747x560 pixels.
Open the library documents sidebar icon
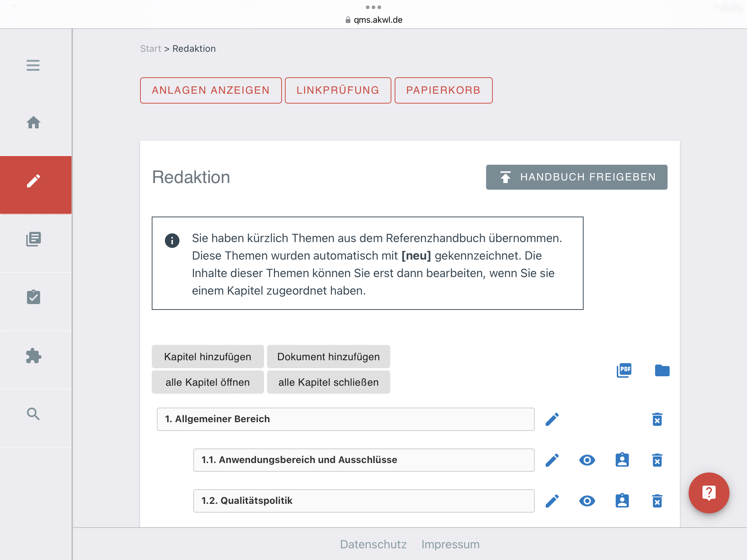tap(33, 239)
